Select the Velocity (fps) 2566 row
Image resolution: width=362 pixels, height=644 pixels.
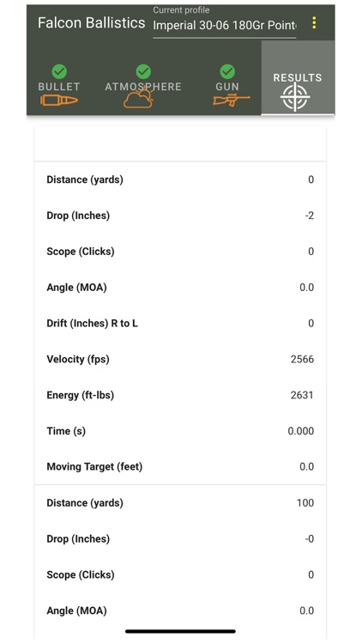180,360
